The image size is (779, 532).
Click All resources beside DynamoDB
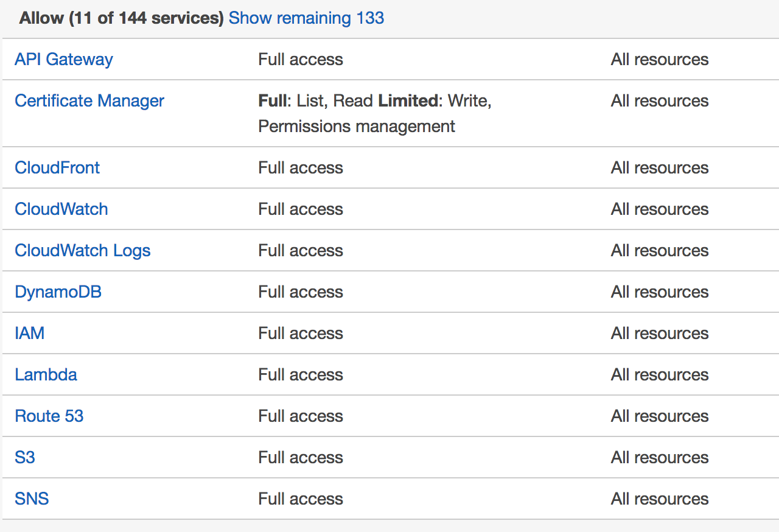pos(660,292)
